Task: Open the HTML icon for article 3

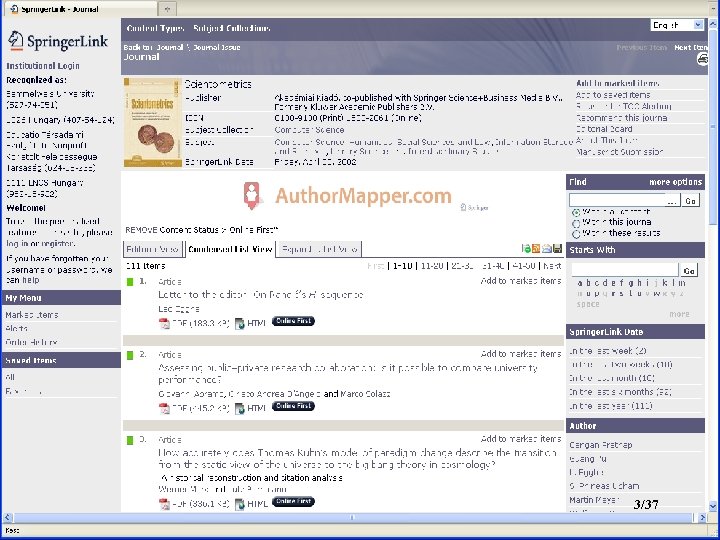Action: [x=240, y=504]
